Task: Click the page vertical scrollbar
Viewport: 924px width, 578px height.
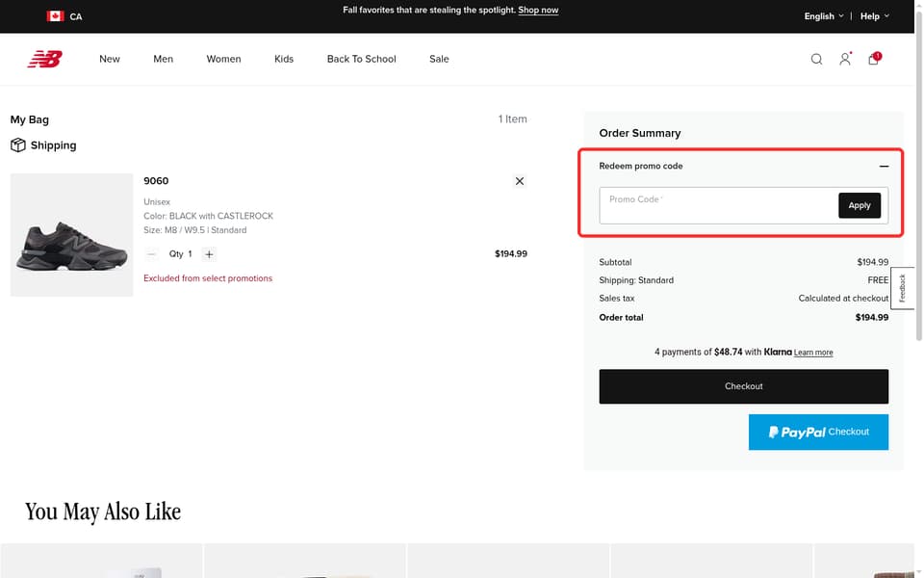Action: point(918,175)
